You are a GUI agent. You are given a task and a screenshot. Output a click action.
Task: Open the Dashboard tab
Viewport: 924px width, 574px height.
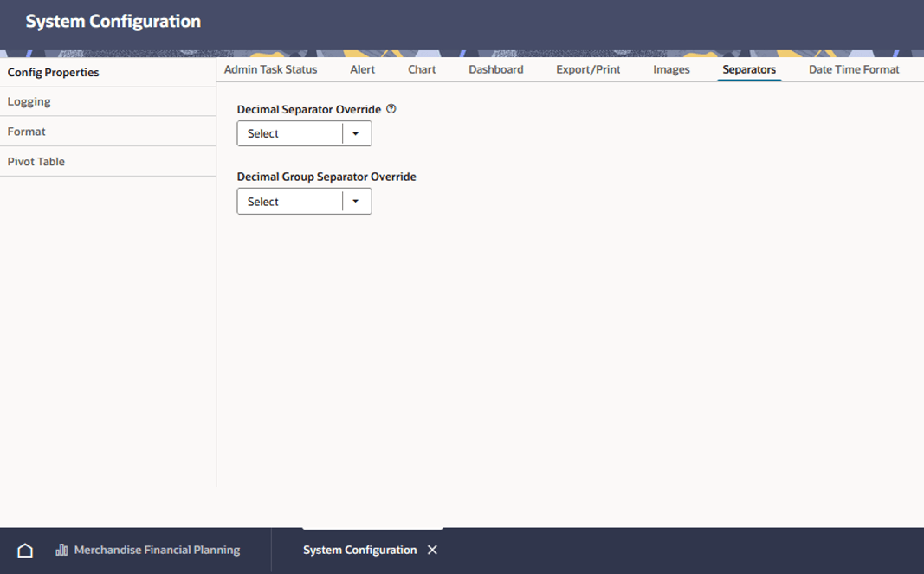pos(496,69)
